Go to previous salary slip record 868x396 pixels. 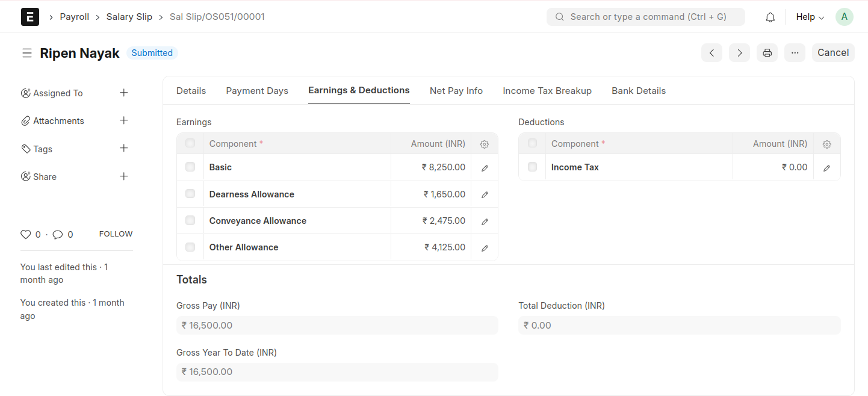(x=711, y=53)
